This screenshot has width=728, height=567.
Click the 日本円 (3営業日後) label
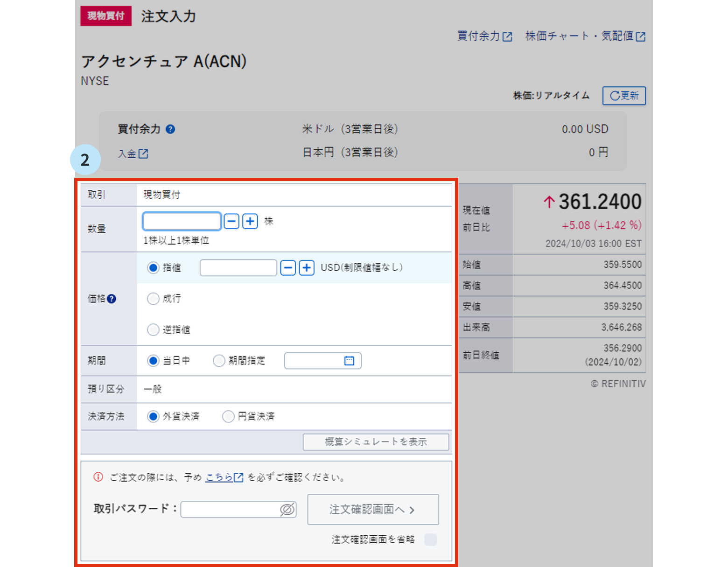(x=350, y=153)
